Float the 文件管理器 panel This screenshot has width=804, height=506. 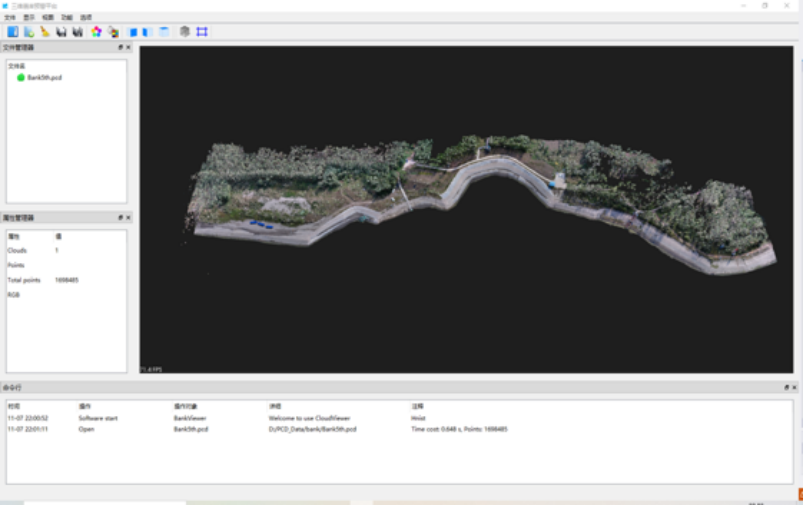pos(120,47)
